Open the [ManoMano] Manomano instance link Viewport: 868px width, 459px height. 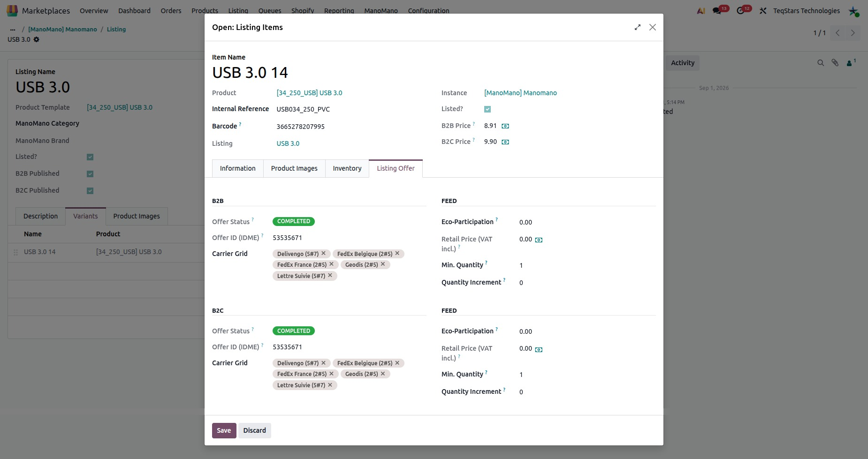coord(520,93)
